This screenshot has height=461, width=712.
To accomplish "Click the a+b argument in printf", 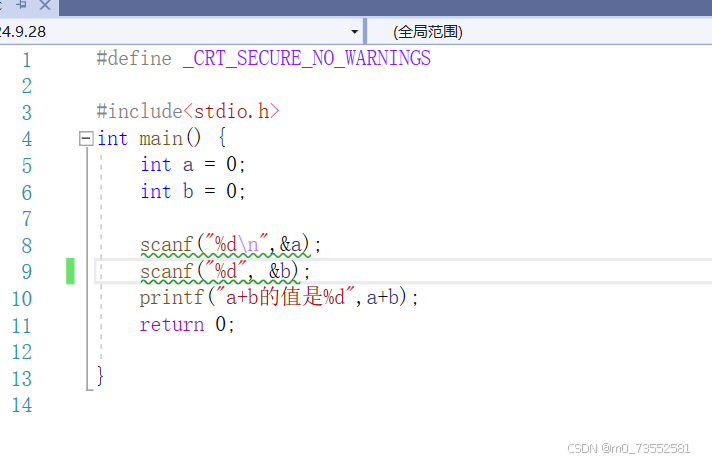I will pos(383,298).
